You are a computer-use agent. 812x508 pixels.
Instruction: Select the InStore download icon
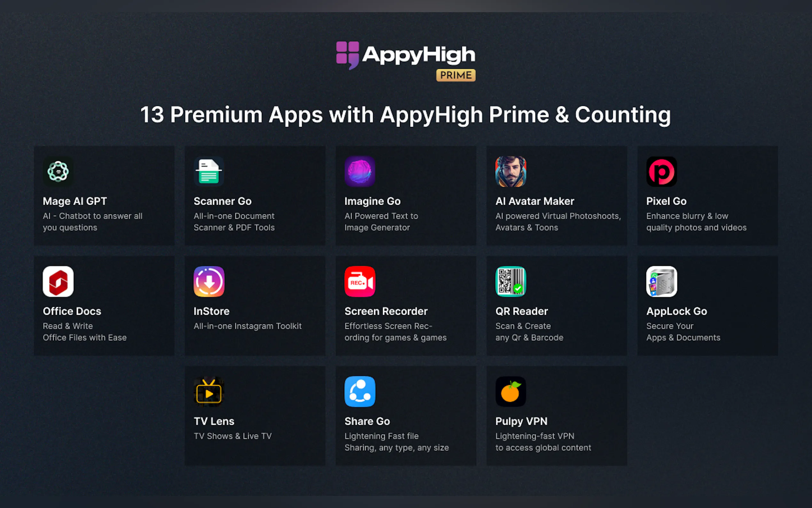(209, 282)
